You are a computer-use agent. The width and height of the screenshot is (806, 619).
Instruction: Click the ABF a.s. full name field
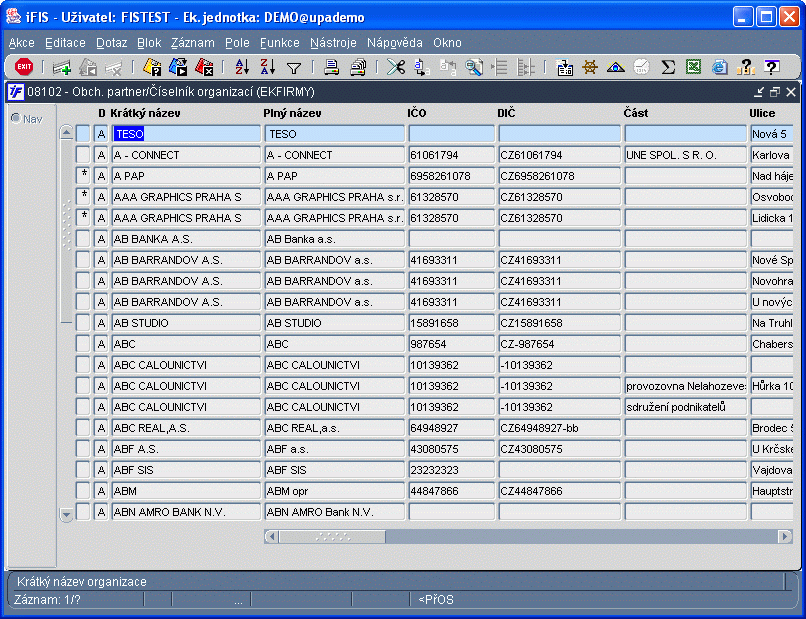click(x=335, y=449)
